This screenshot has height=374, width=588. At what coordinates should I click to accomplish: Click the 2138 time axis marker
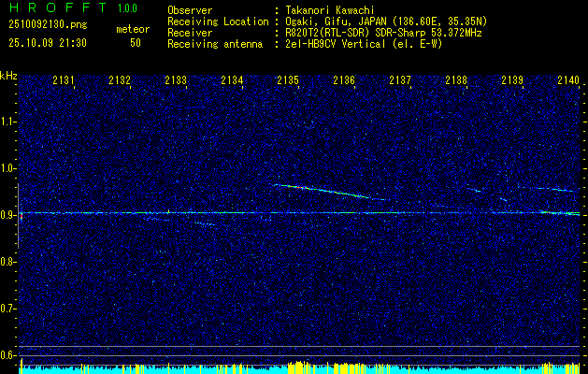pos(456,79)
